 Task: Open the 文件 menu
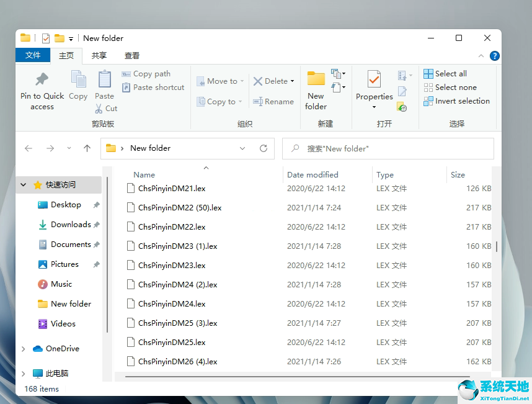point(33,55)
